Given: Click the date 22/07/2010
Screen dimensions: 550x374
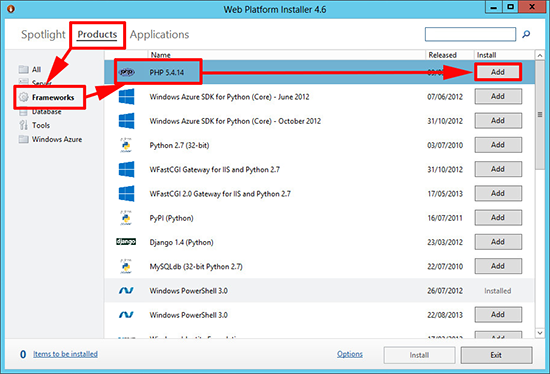Looking at the screenshot, I should coord(445,266).
